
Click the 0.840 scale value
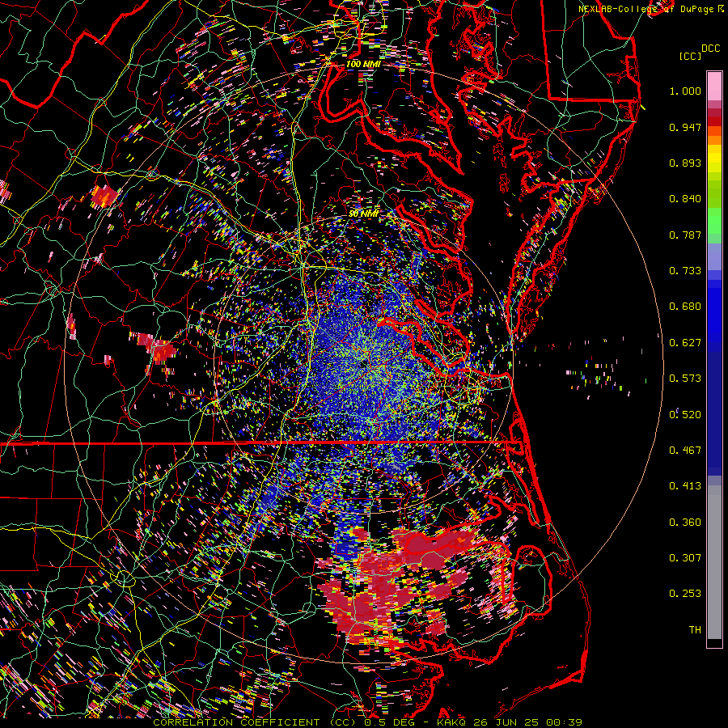(x=685, y=199)
